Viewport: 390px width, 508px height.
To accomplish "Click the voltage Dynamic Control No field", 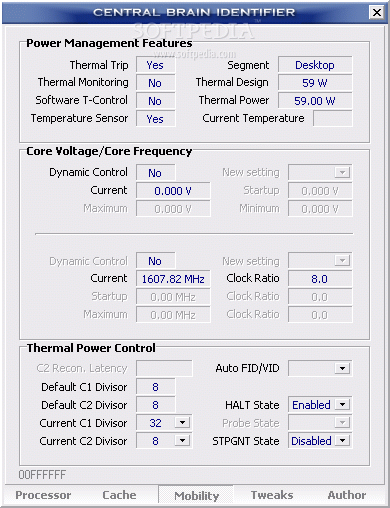I will (x=155, y=173).
